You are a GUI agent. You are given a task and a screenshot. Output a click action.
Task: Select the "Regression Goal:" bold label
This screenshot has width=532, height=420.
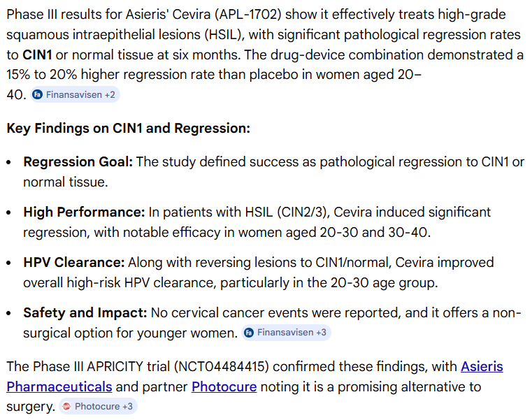click(x=78, y=162)
